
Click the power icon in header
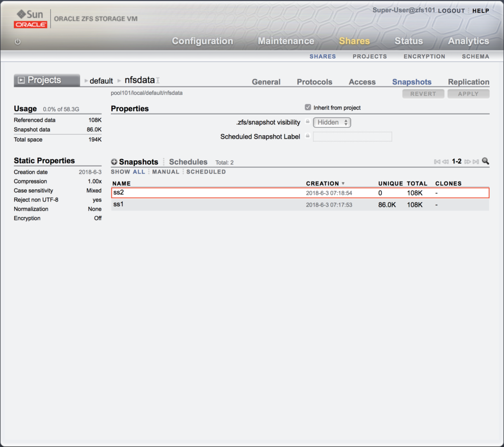(18, 42)
